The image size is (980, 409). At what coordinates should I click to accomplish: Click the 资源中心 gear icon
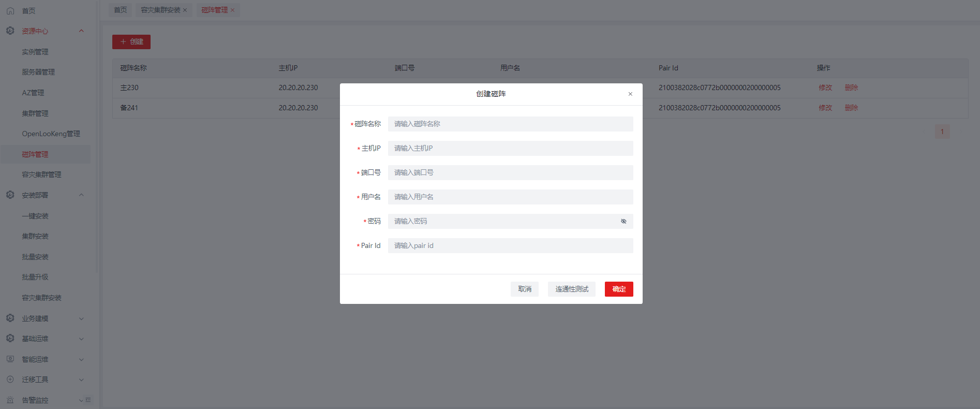(x=10, y=31)
